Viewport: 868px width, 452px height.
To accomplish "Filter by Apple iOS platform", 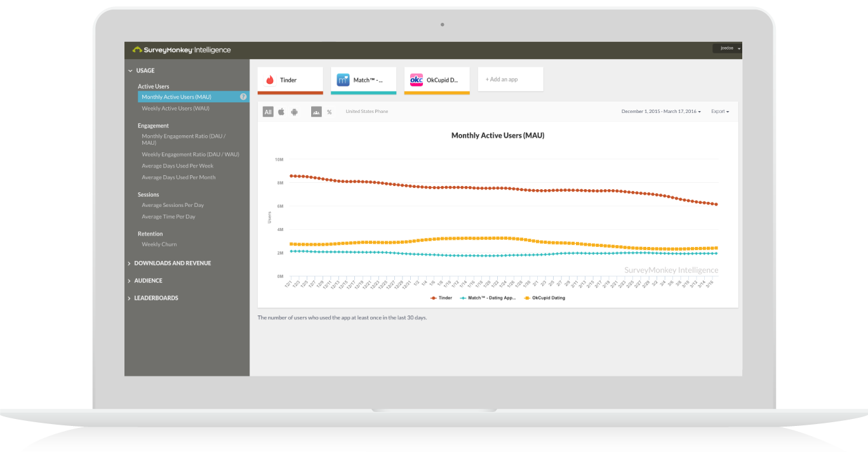I will [281, 112].
